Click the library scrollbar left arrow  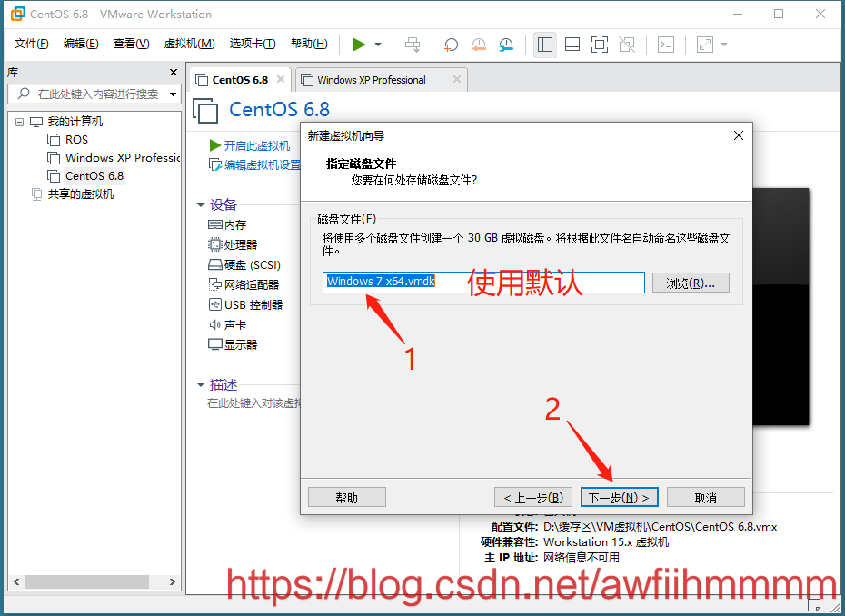click(x=16, y=582)
